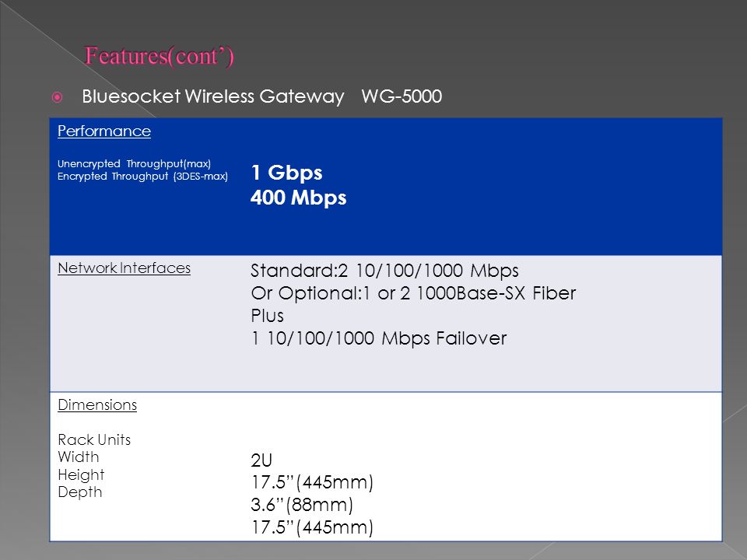Click the WG-5000 model name
This screenshot has height=560, width=747.
point(402,96)
